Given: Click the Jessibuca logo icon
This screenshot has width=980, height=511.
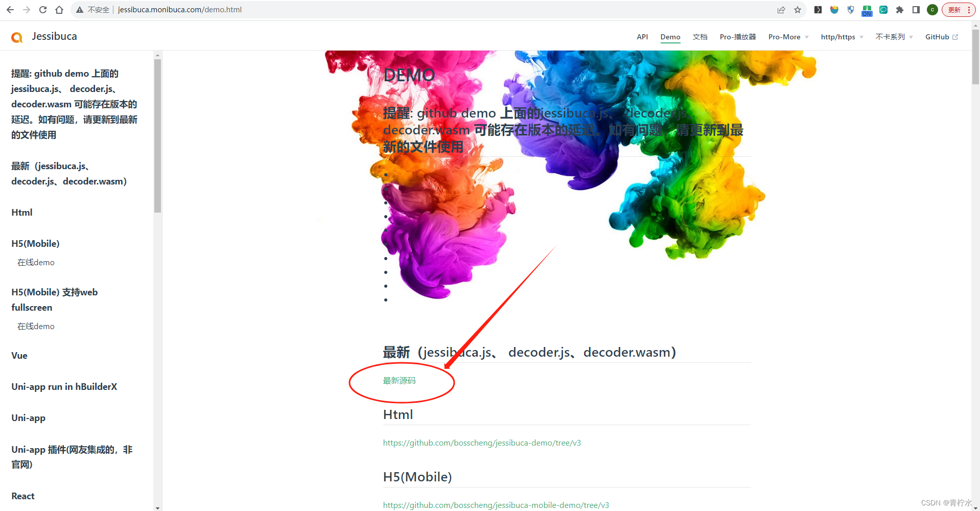Looking at the screenshot, I should point(17,36).
